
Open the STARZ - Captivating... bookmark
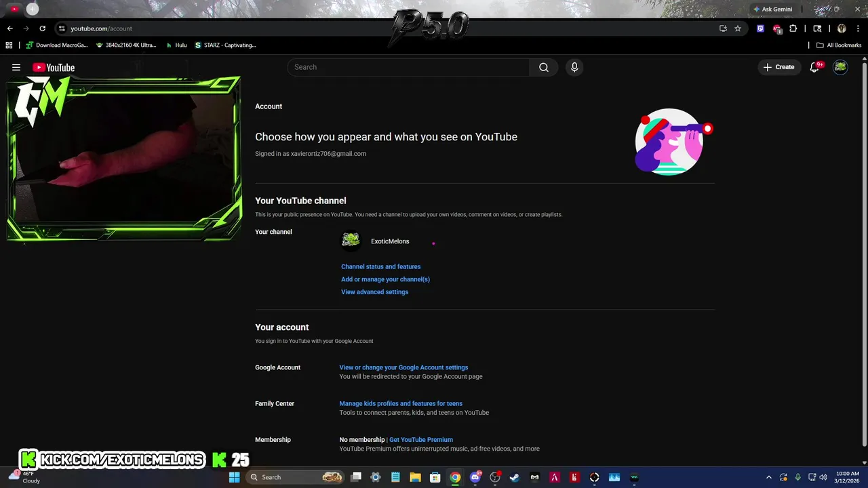click(226, 45)
